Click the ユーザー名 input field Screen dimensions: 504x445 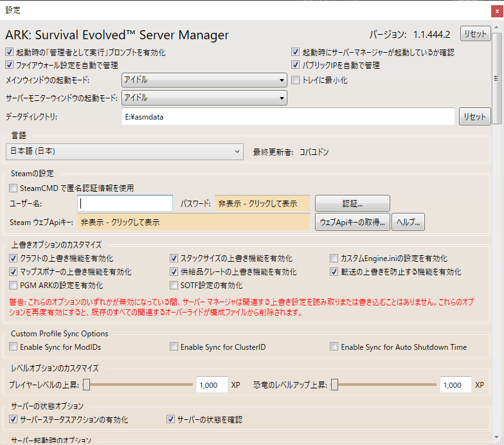[x=125, y=203]
